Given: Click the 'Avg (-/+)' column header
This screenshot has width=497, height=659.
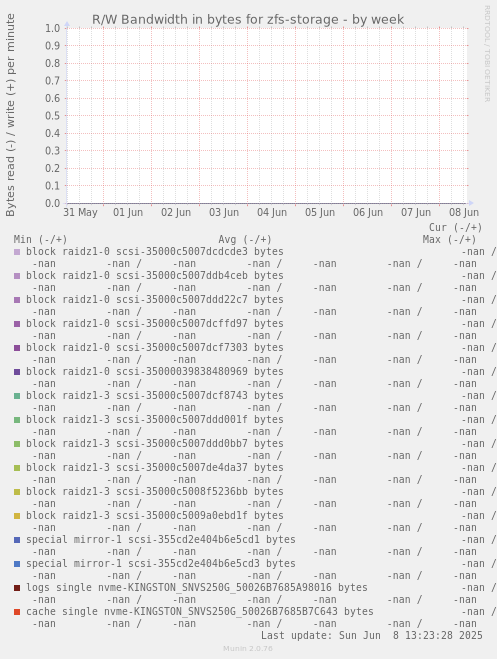Looking at the screenshot, I should click(x=245, y=240).
